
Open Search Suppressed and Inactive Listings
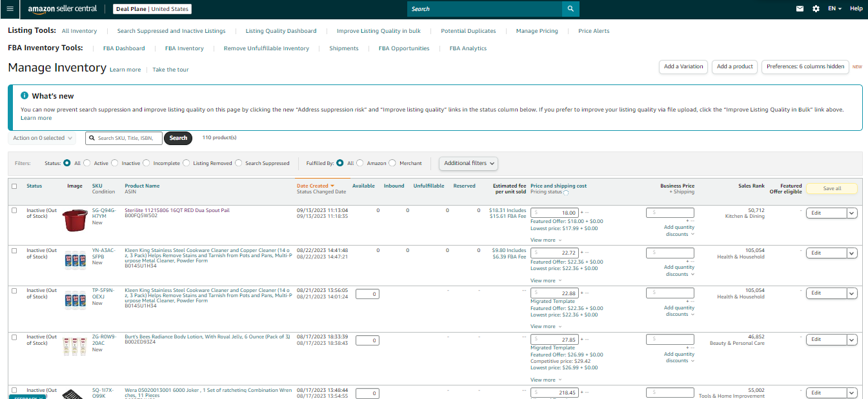coord(171,31)
